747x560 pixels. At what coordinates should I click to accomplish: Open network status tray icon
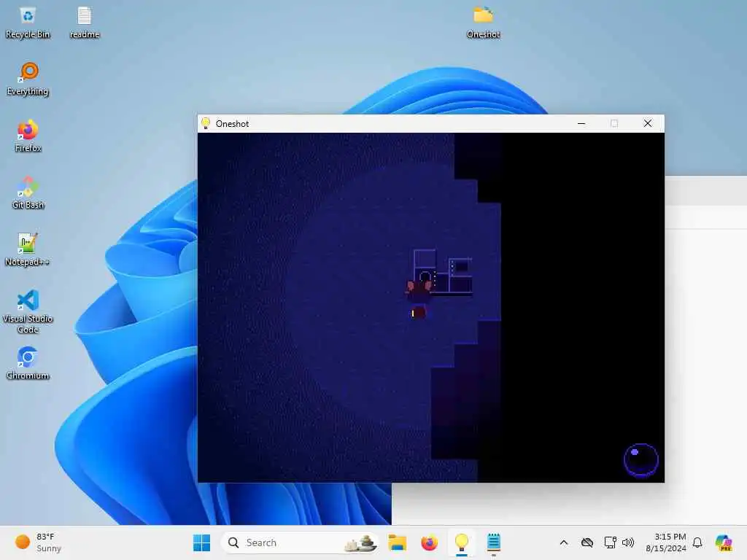point(611,542)
